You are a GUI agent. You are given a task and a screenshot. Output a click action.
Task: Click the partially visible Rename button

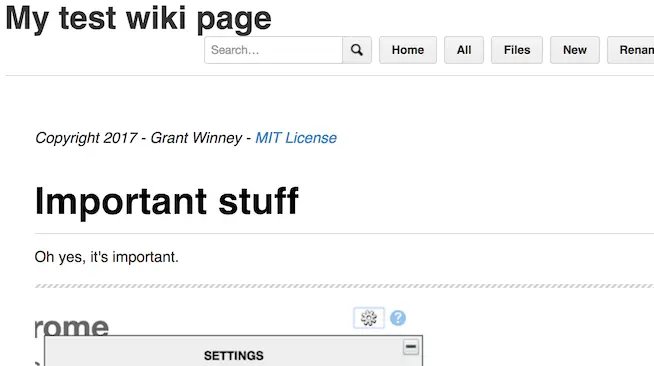pyautogui.click(x=631, y=50)
